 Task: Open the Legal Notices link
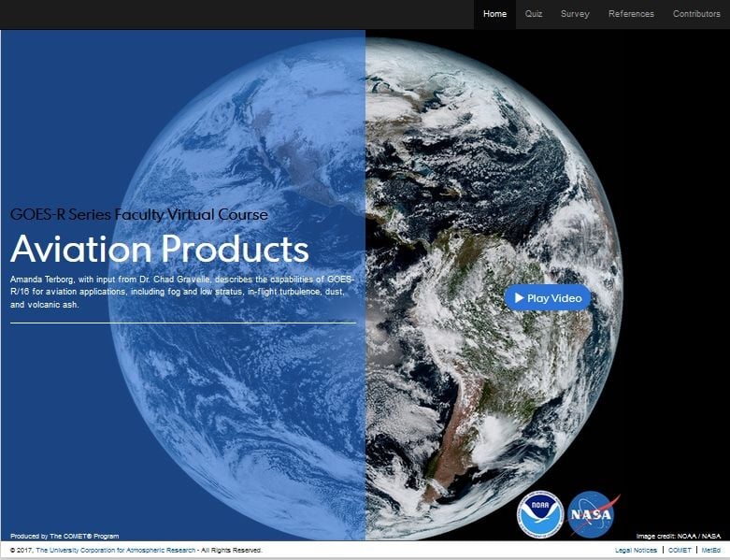pyautogui.click(x=636, y=551)
